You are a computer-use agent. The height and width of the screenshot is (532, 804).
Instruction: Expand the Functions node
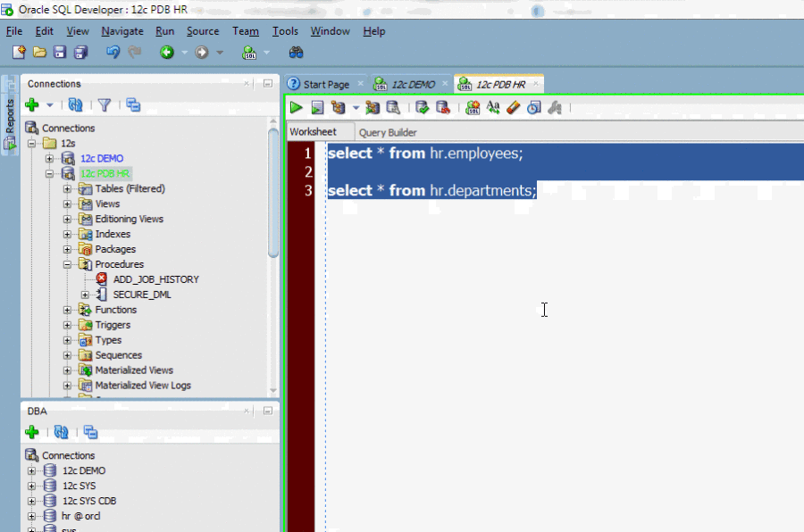point(67,310)
